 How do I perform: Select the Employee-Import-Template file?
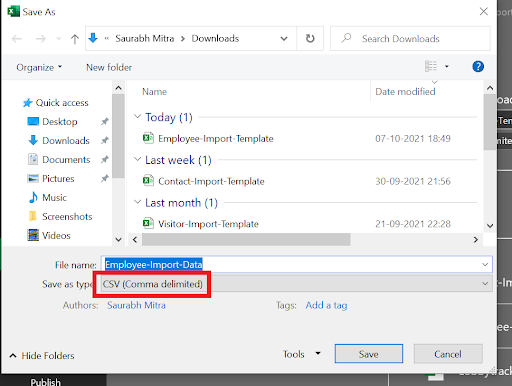pos(216,139)
